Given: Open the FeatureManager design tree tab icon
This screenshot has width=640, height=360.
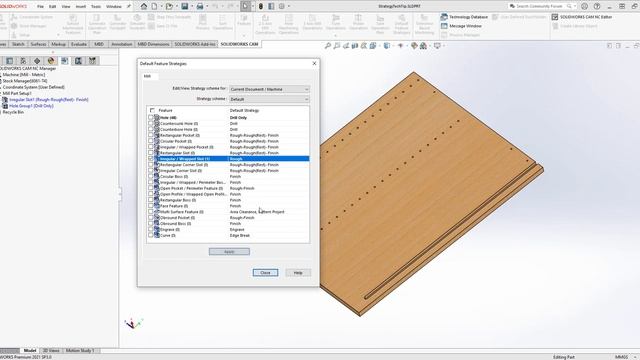Looking at the screenshot, I should [9, 61].
